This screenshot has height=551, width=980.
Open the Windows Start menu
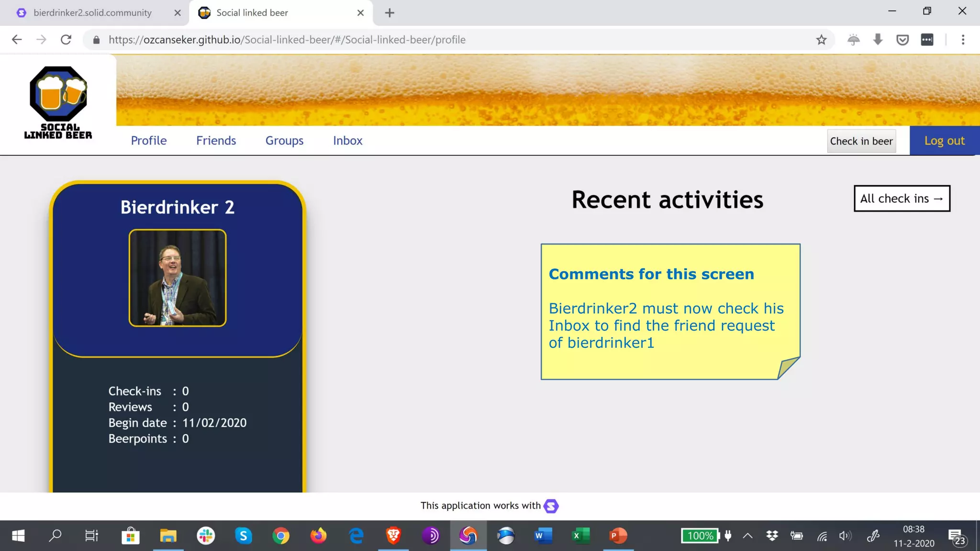(18, 536)
